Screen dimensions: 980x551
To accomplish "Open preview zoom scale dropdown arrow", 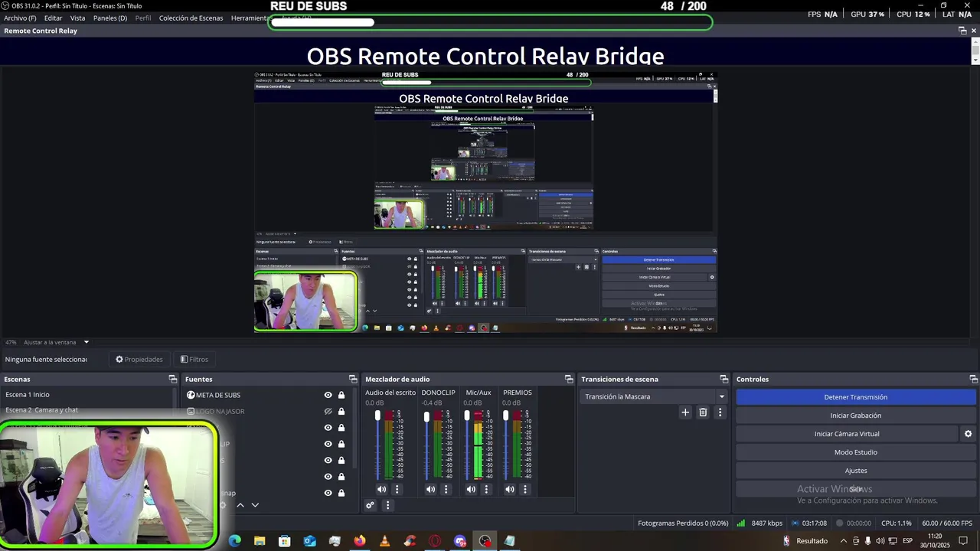I will (87, 342).
